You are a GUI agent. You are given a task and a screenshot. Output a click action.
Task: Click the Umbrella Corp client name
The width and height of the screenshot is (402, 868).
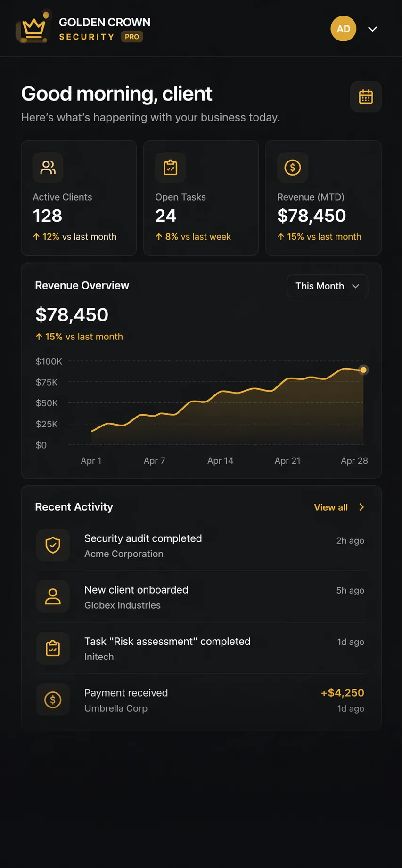[116, 708]
